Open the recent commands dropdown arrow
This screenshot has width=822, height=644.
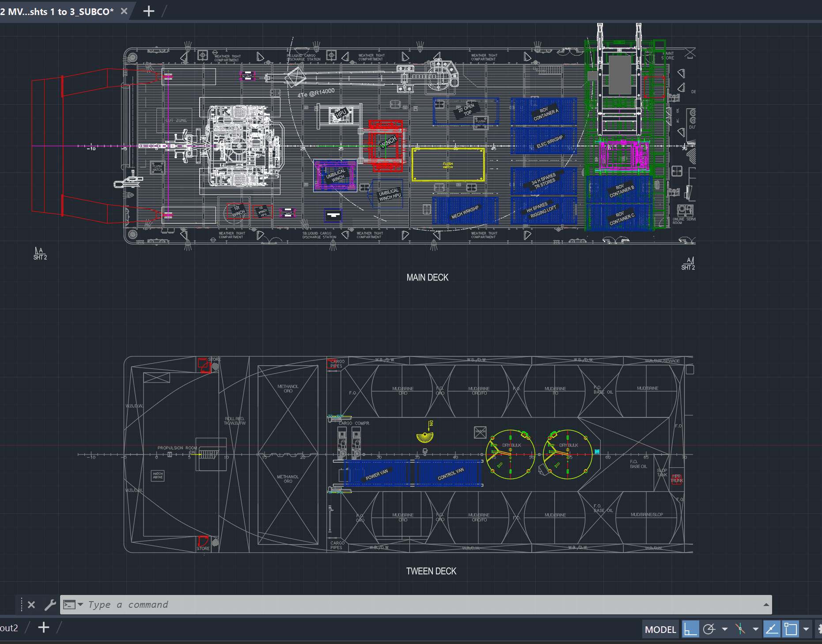click(81, 605)
